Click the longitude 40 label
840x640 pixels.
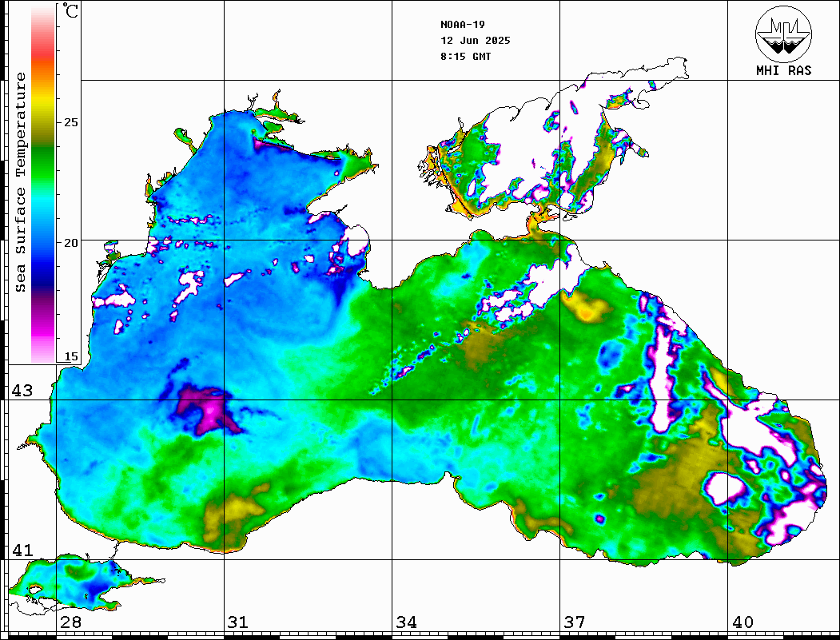click(742, 622)
